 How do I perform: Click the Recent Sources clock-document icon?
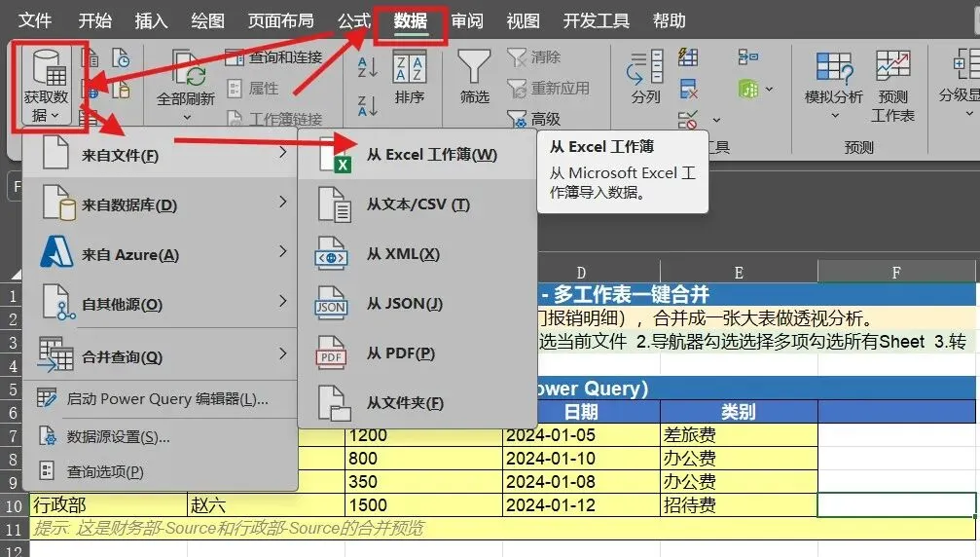tap(121, 57)
